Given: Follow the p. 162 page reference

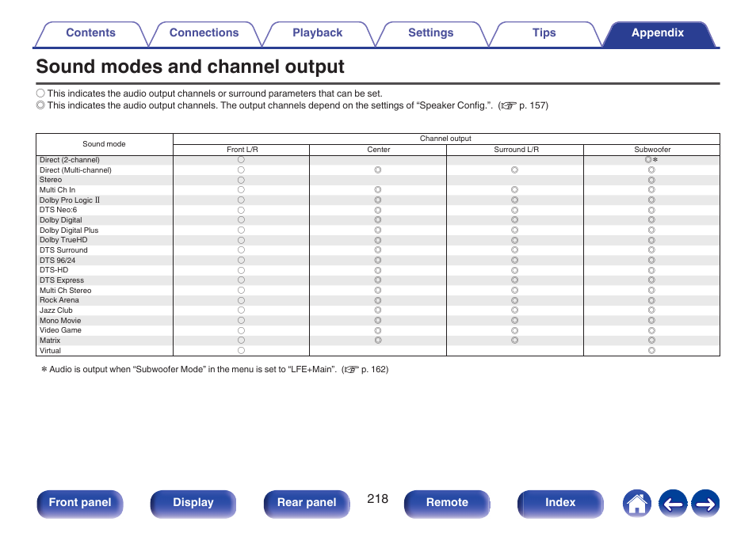Looking at the screenshot, I should click(x=374, y=370).
